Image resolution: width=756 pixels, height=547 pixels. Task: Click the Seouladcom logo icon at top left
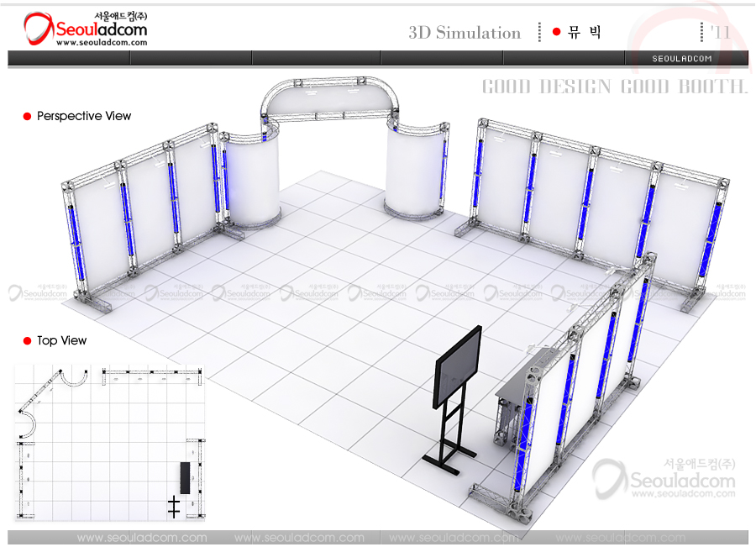pyautogui.click(x=38, y=29)
